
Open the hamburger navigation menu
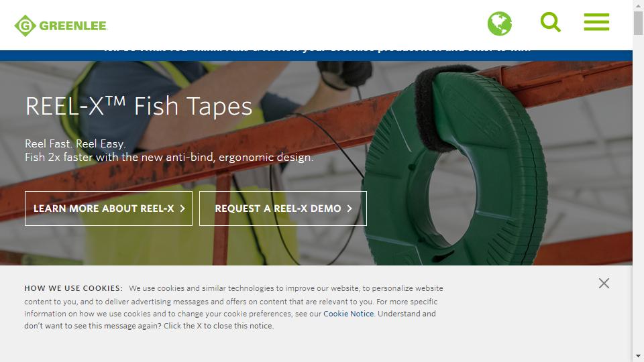pyautogui.click(x=596, y=21)
